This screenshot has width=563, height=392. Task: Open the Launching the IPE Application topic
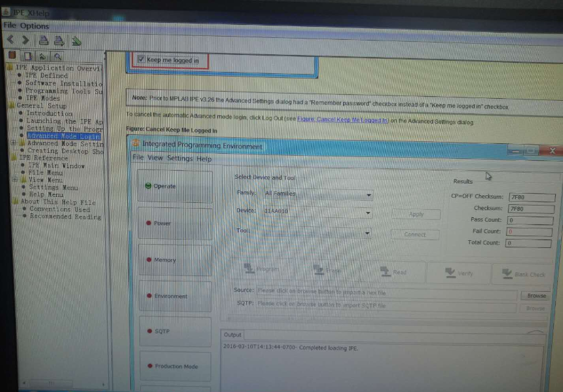65,121
